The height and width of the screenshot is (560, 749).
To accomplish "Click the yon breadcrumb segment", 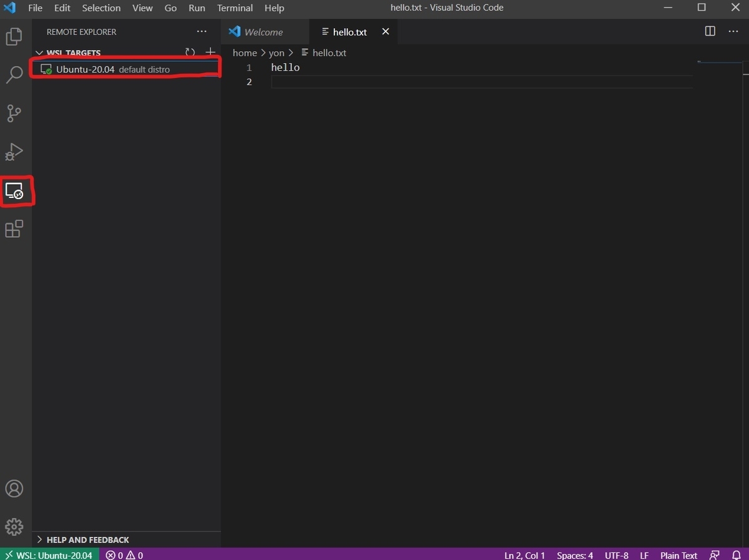I will click(277, 53).
